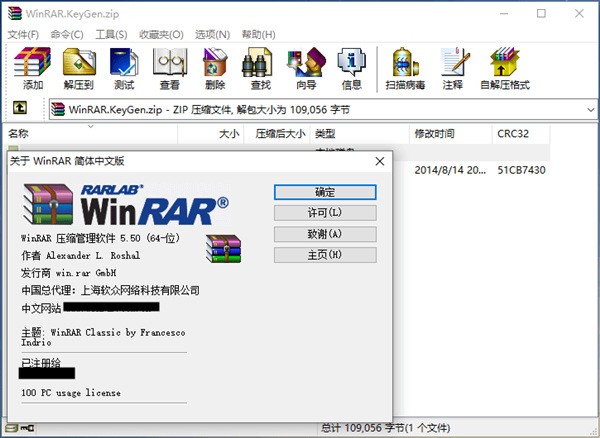Open the Options (选项) menu

pos(212,34)
